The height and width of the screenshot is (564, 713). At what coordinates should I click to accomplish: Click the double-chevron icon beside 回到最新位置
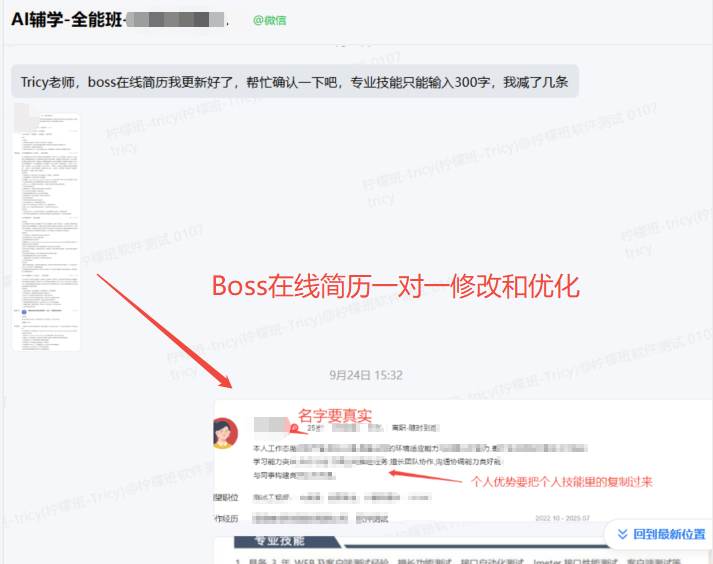[622, 534]
